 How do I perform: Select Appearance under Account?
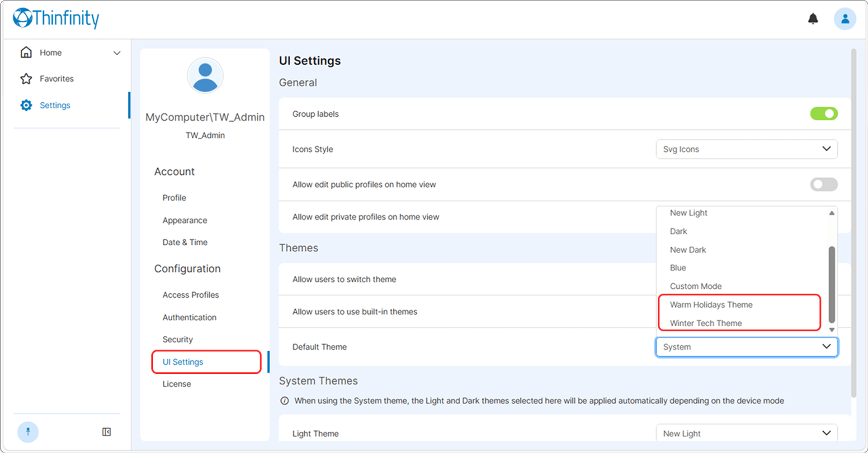[x=184, y=220]
